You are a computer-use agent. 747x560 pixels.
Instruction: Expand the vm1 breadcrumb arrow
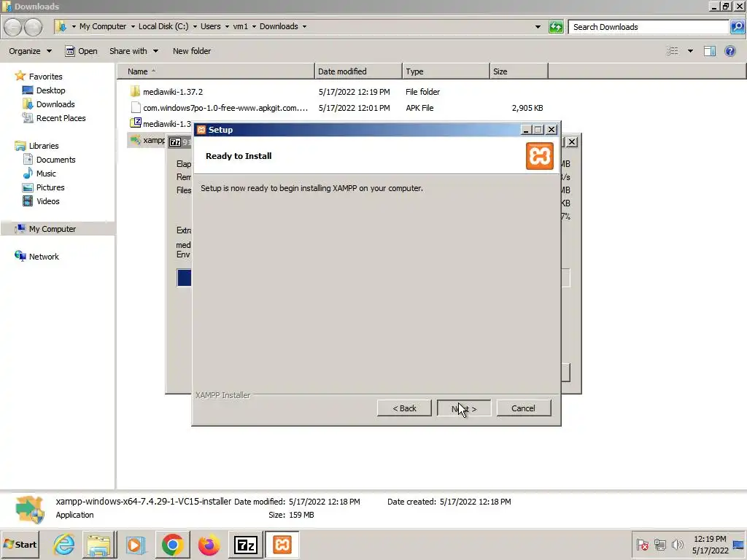254,27
